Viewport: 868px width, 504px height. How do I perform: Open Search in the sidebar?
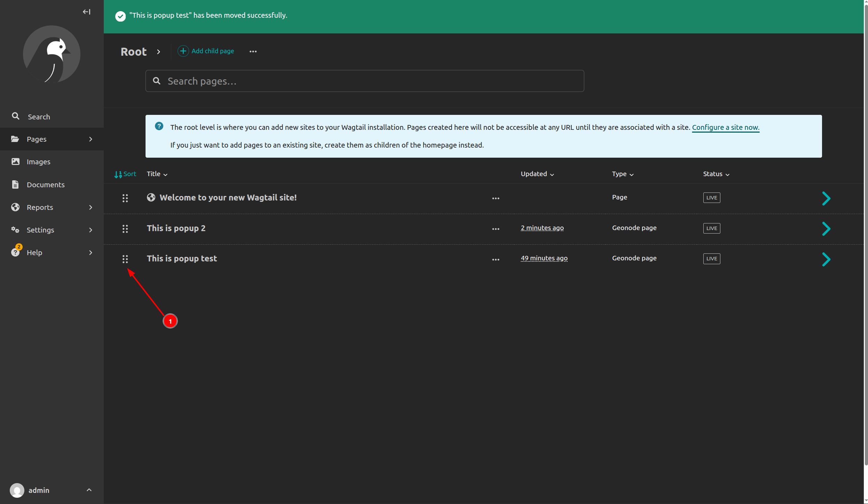tap(52, 117)
